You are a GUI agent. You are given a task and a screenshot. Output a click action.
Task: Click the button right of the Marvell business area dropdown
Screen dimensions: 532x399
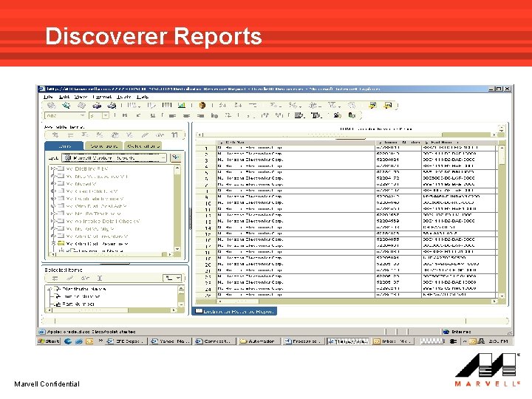[x=175, y=157]
